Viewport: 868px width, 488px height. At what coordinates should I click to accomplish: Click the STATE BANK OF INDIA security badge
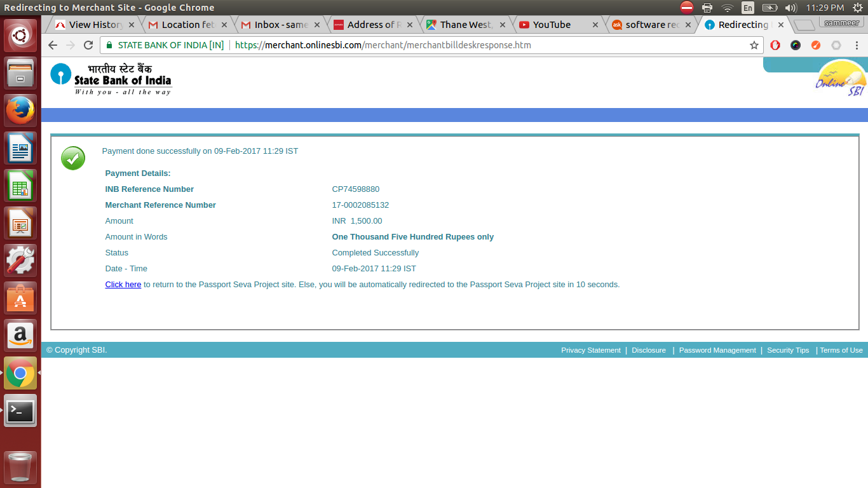pyautogui.click(x=165, y=45)
